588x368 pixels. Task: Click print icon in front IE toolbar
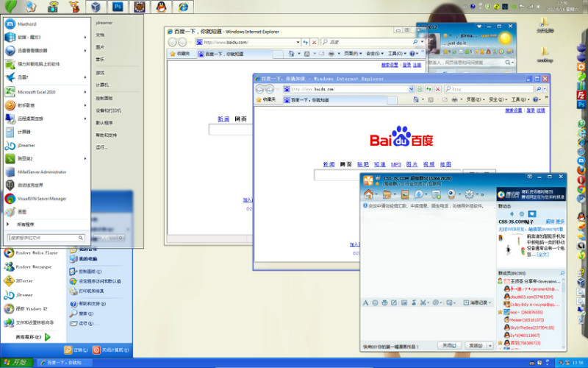click(x=454, y=99)
